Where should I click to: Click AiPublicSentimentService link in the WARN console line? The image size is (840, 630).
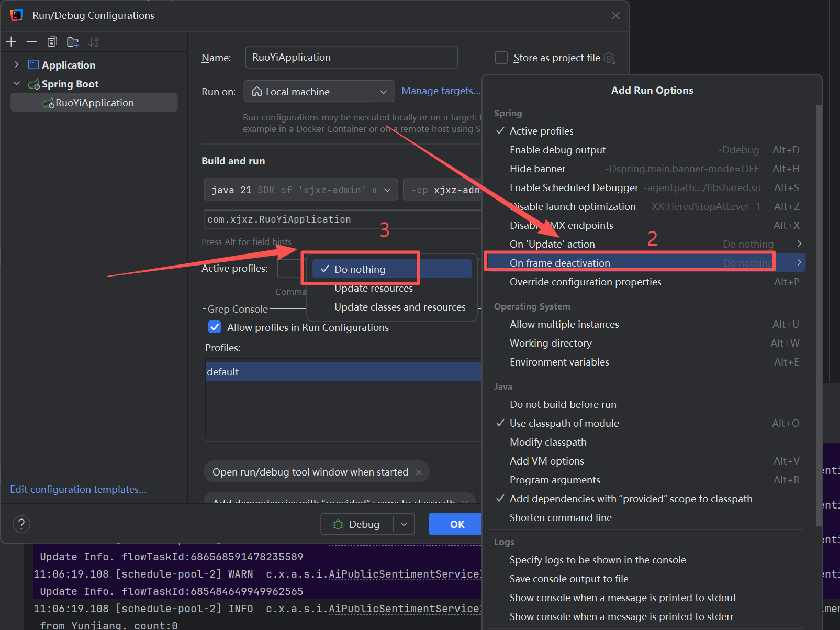tap(404, 574)
